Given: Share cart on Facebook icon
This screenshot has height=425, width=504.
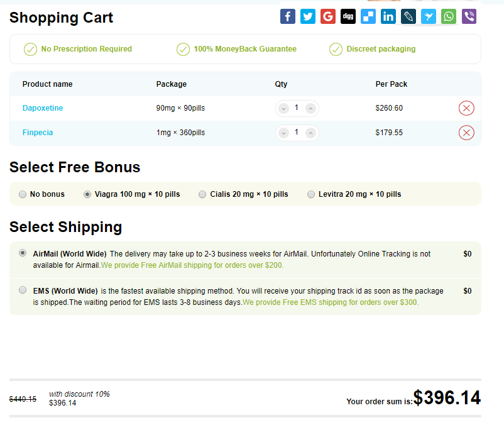Looking at the screenshot, I should coord(288,16).
